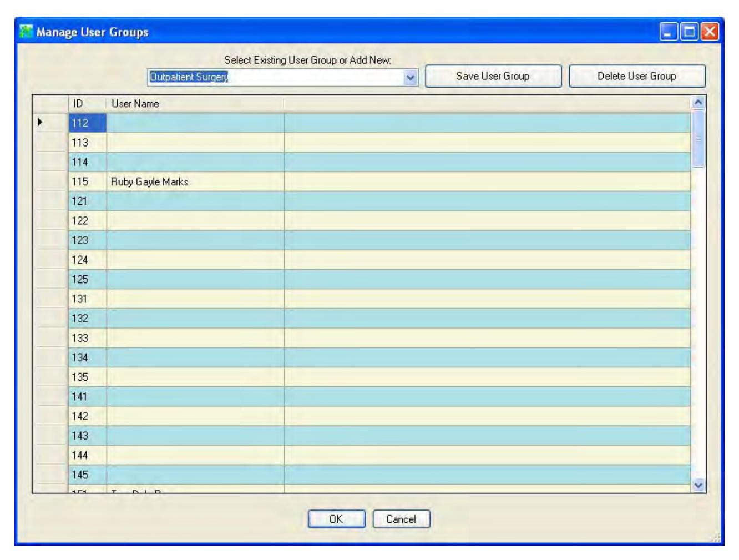Select the ID cell 145

88,475
